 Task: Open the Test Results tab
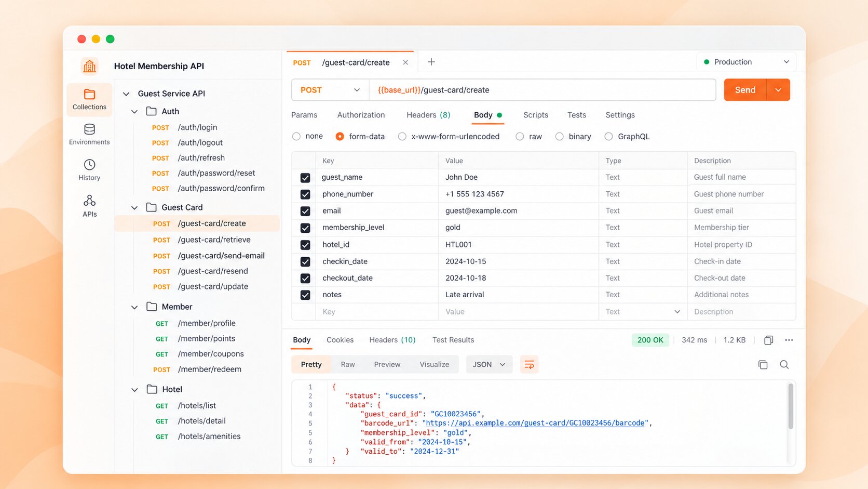pyautogui.click(x=453, y=340)
